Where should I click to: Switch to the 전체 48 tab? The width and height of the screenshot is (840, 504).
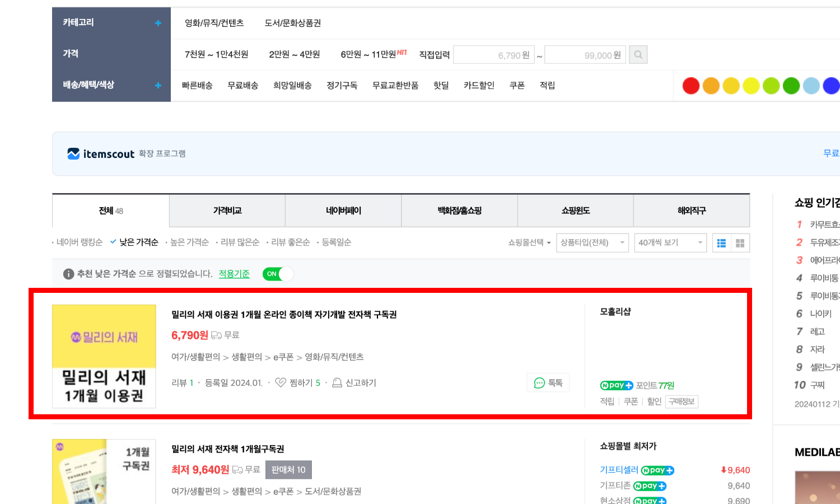[111, 211]
